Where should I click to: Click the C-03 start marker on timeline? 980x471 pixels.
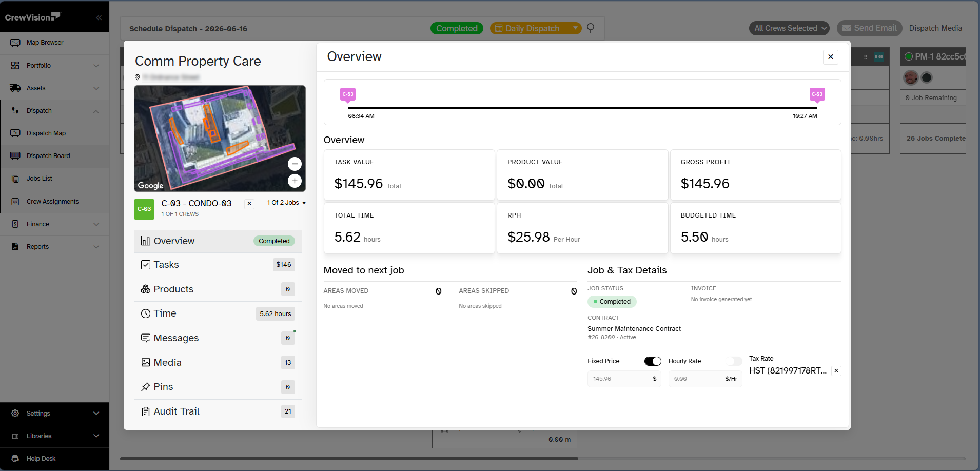(x=348, y=94)
